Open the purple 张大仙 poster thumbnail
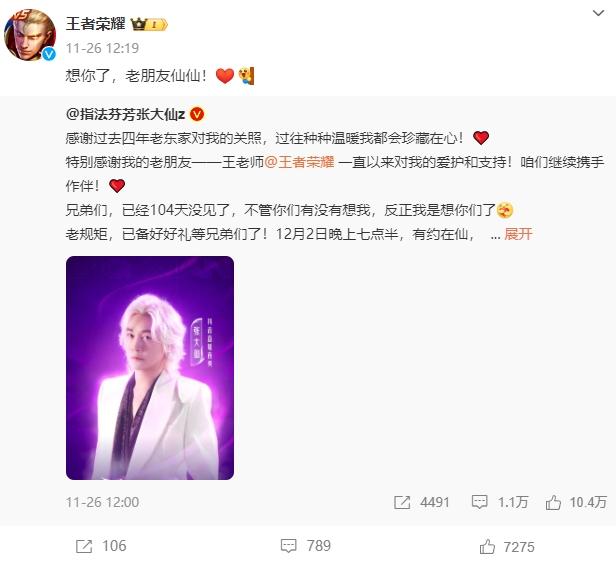616x564 pixels. point(150,368)
